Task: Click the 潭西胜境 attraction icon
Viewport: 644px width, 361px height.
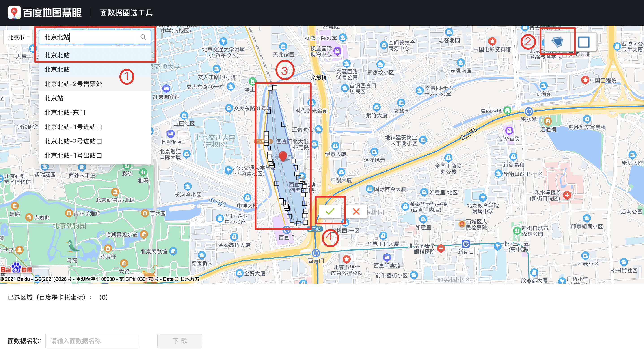Action: [x=507, y=110]
